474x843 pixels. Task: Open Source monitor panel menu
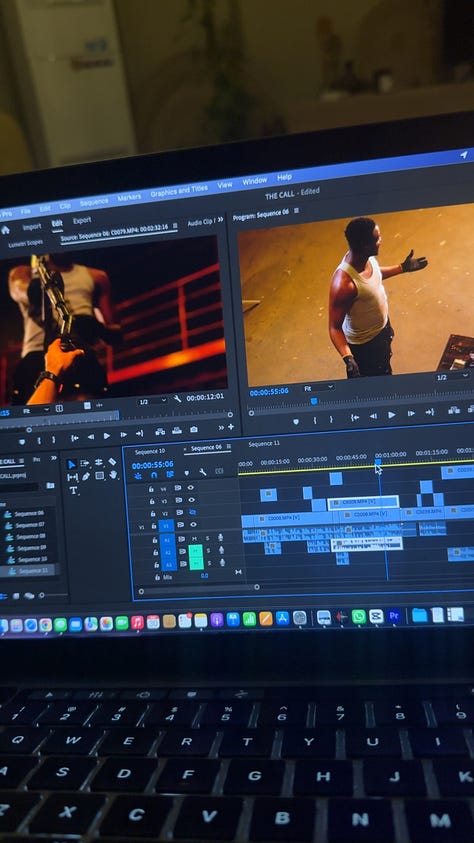point(175,226)
